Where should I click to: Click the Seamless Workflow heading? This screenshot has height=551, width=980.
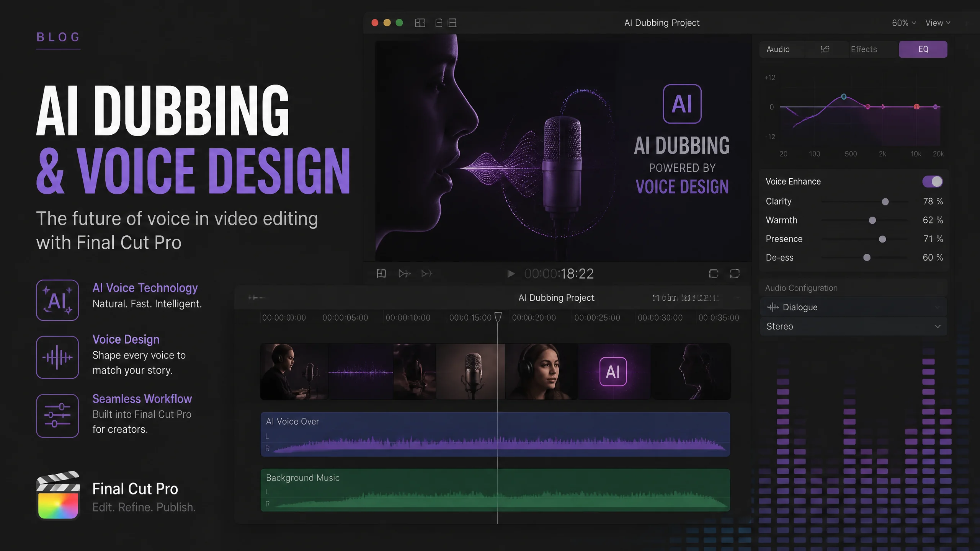pos(142,399)
